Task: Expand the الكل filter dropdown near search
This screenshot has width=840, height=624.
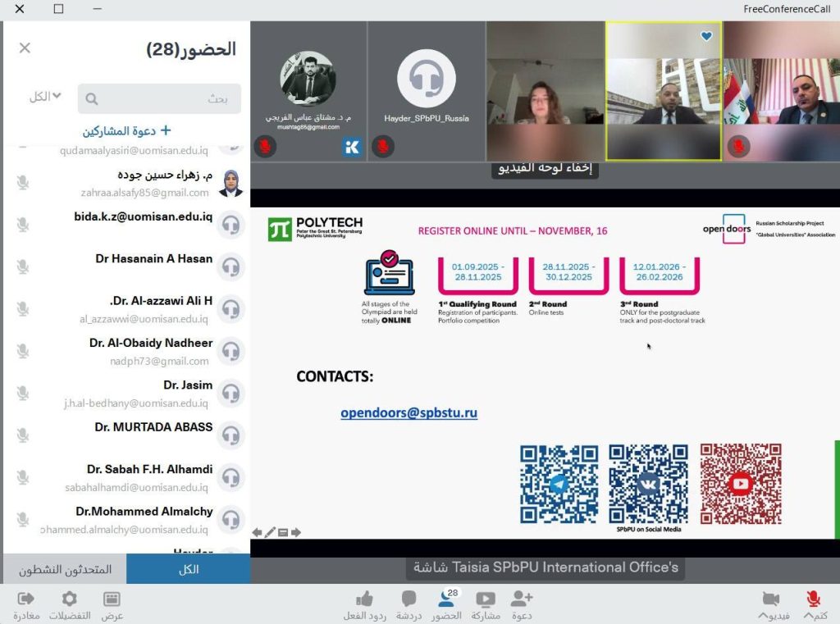Action: point(45,97)
